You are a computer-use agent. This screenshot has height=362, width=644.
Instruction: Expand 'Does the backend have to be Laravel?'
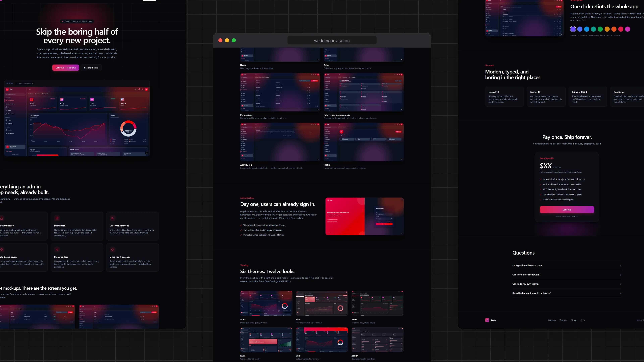click(567, 293)
